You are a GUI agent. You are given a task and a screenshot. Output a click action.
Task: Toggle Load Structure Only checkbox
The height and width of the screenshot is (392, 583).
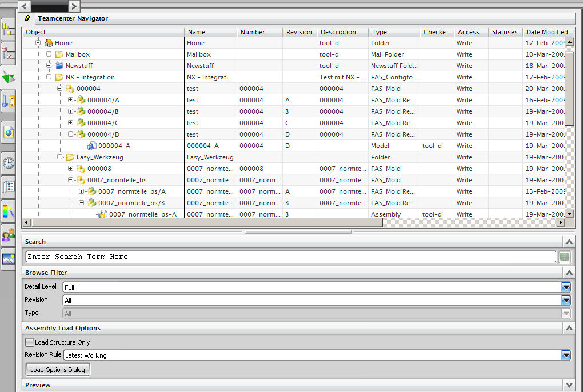pos(29,342)
